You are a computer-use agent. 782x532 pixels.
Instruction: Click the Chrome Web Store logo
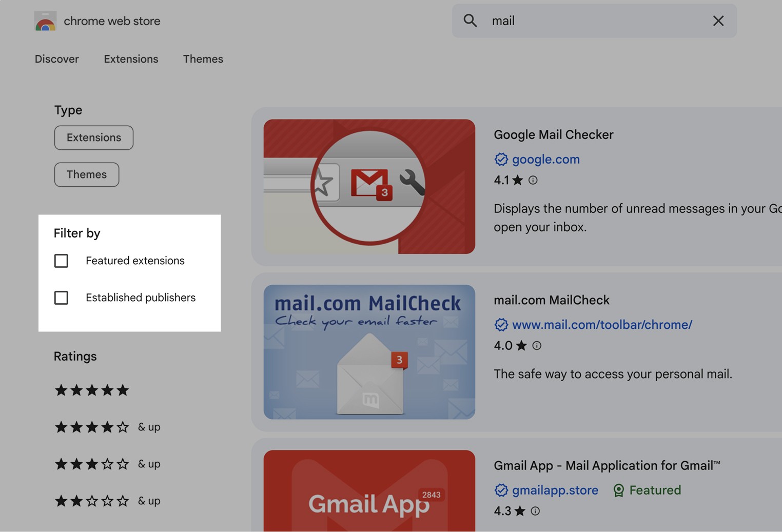pos(46,21)
